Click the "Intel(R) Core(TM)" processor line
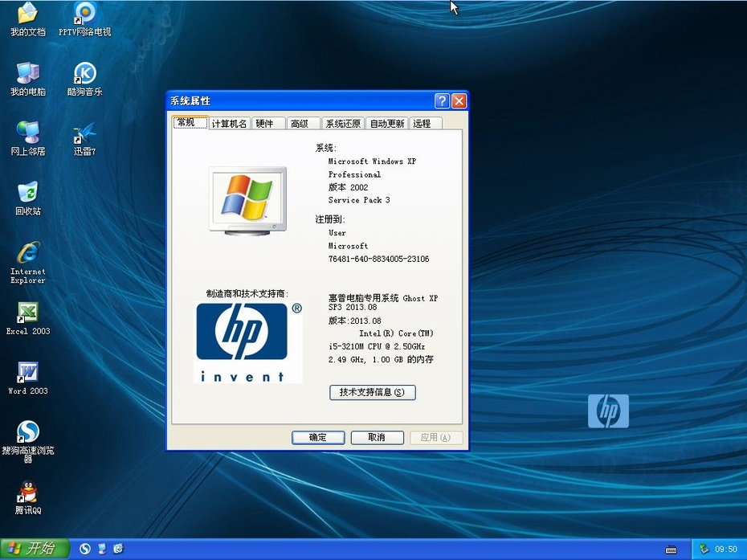747x560 pixels. (396, 333)
